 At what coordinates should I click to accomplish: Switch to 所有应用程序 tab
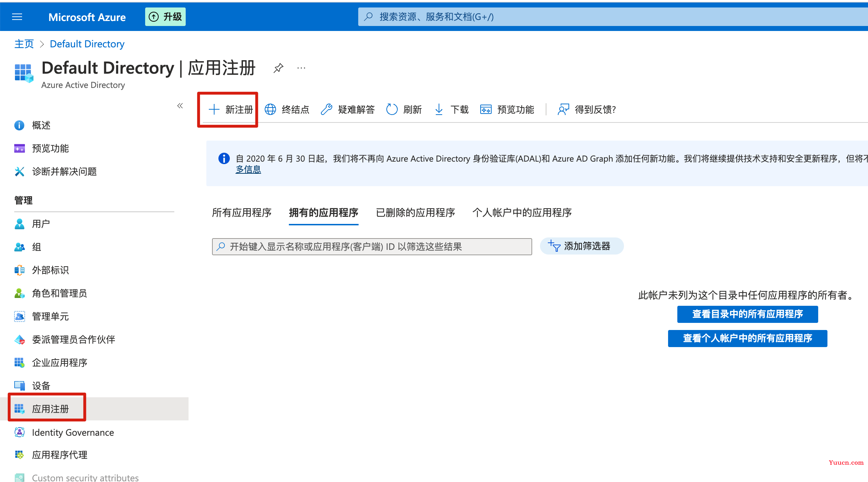[242, 213]
